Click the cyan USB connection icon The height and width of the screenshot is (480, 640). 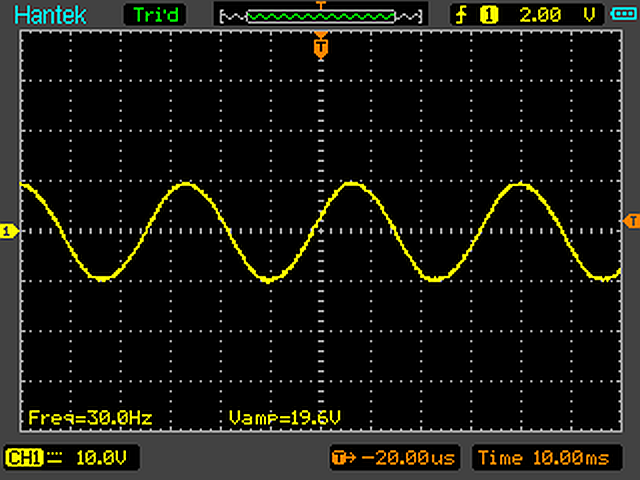[623, 14]
